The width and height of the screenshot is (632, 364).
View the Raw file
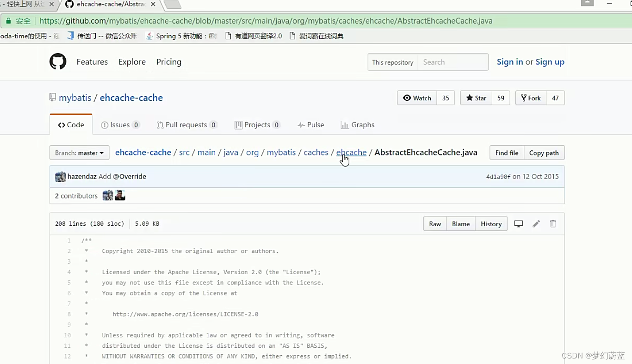point(435,224)
